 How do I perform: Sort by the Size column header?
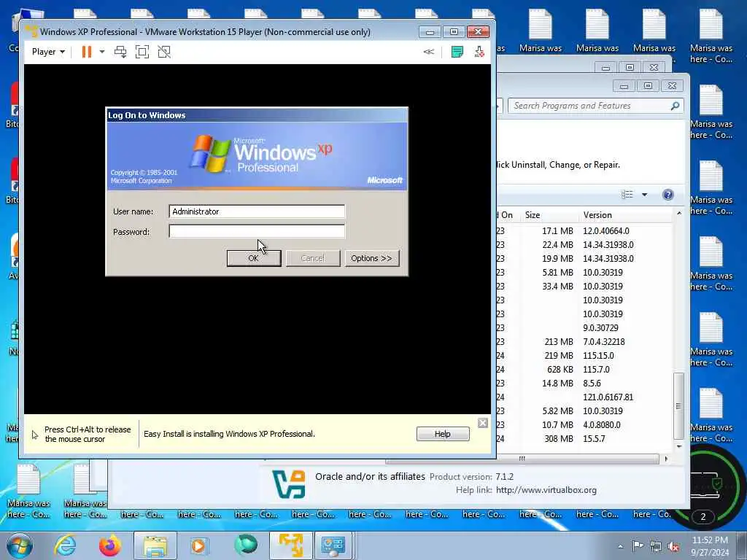point(550,215)
